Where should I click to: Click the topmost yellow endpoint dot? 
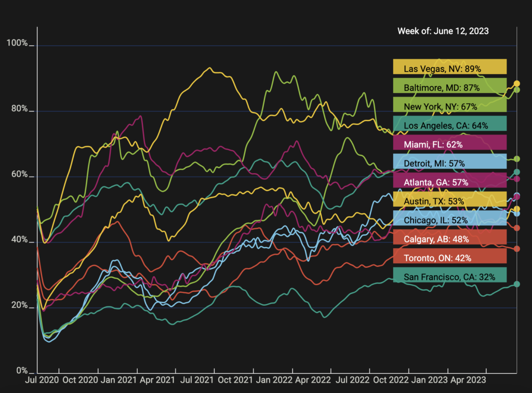(516, 84)
